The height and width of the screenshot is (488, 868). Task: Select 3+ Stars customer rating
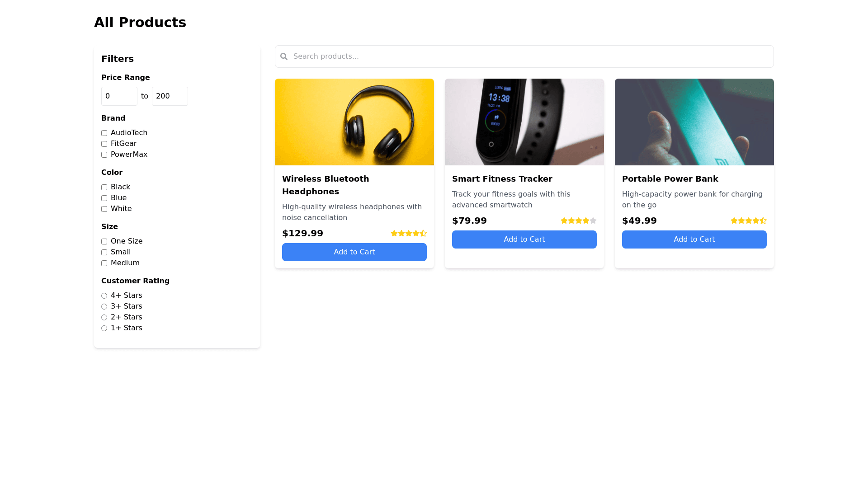(104, 307)
